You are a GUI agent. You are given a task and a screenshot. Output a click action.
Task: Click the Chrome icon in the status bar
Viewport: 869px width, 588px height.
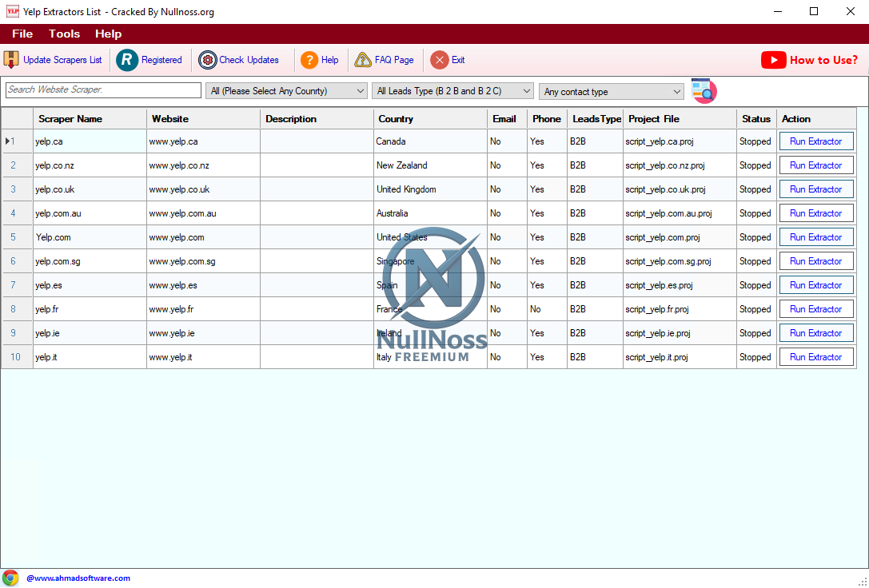10,577
